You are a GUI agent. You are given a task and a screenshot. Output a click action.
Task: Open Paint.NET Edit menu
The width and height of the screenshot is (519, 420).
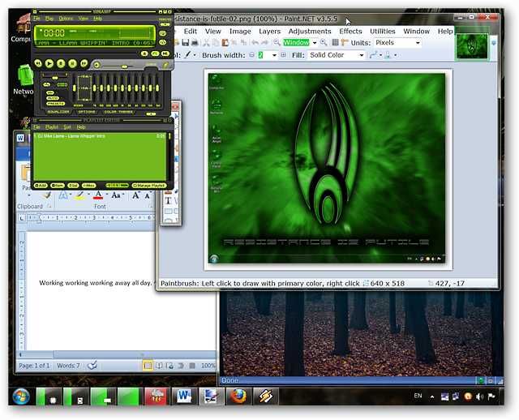(x=191, y=31)
